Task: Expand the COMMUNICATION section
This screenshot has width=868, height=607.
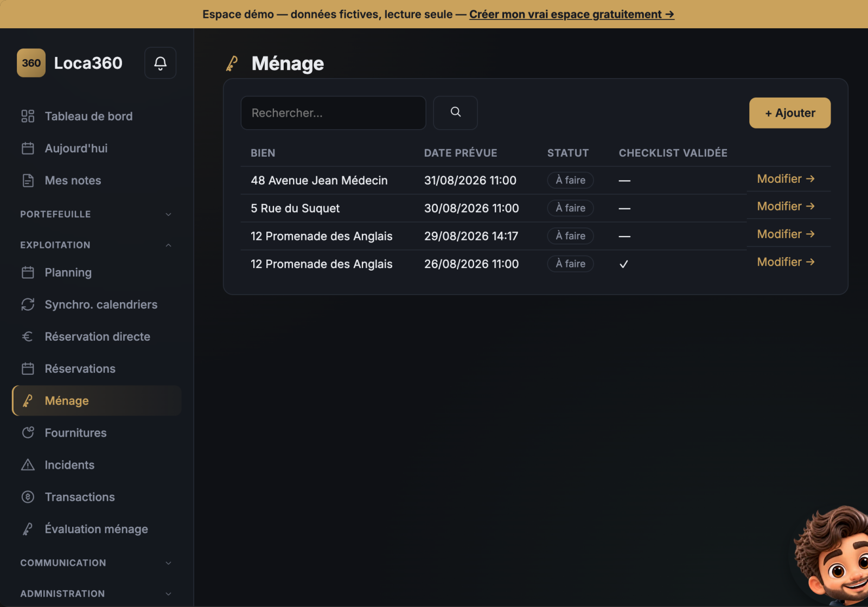Action: tap(97, 563)
